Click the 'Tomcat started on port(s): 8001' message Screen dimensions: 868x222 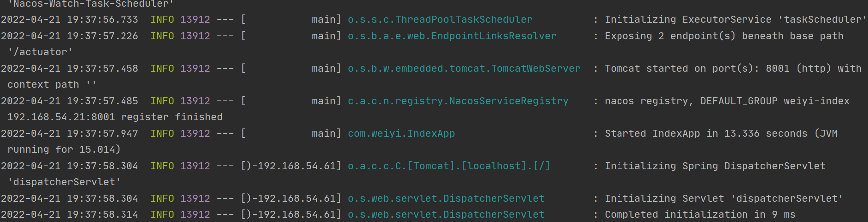point(697,69)
